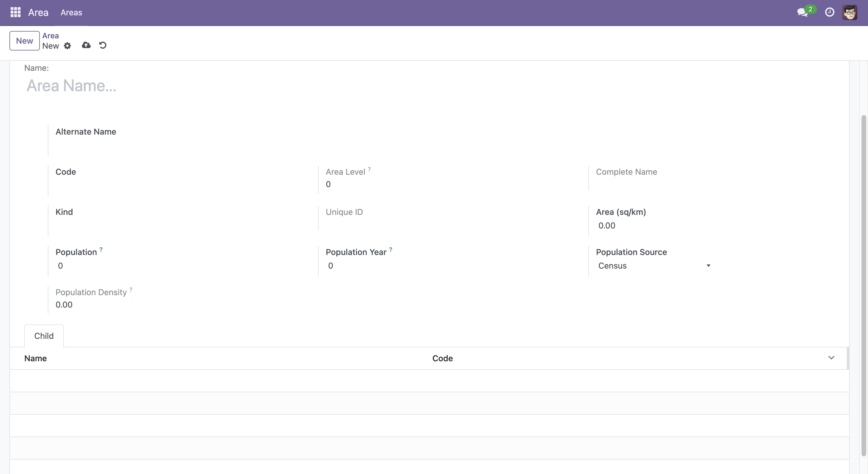Show the Population Density help tooltip
This screenshot has height=474, width=868.
[x=131, y=290]
